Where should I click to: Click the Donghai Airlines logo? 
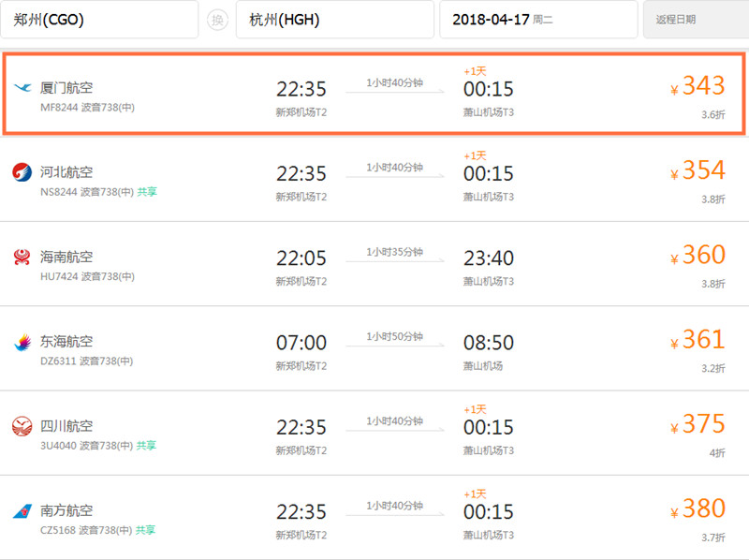tap(23, 340)
